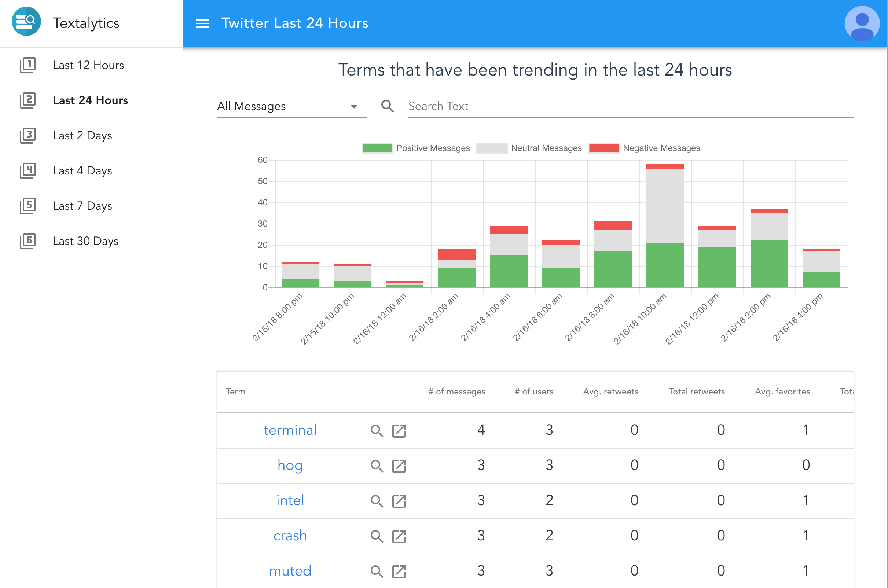Switch to Last 7 Days view
The height and width of the screenshot is (588, 888).
point(82,206)
